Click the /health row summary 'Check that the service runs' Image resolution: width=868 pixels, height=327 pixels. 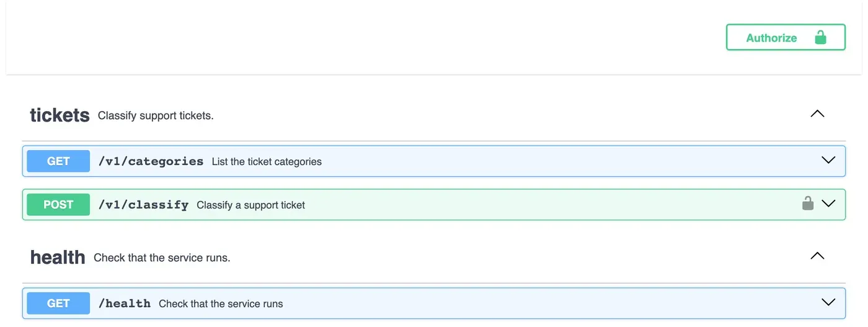tap(221, 303)
